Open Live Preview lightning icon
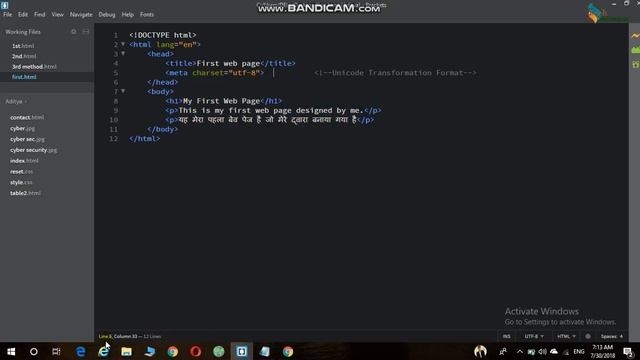The image size is (640, 360). click(x=635, y=36)
